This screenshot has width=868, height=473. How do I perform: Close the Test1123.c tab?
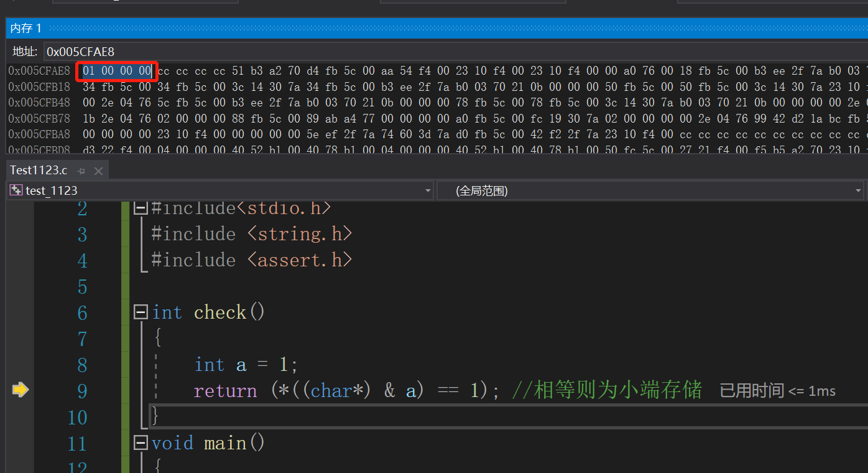pyautogui.click(x=98, y=171)
